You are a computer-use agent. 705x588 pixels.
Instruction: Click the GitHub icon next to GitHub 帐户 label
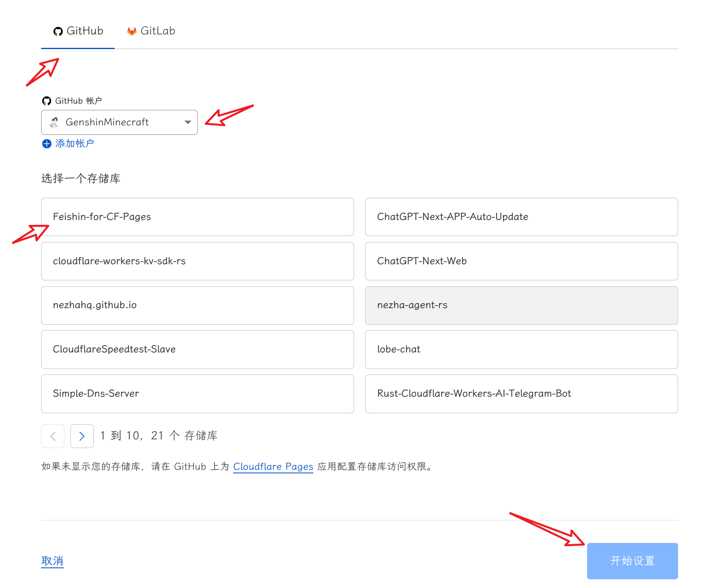pos(47,101)
